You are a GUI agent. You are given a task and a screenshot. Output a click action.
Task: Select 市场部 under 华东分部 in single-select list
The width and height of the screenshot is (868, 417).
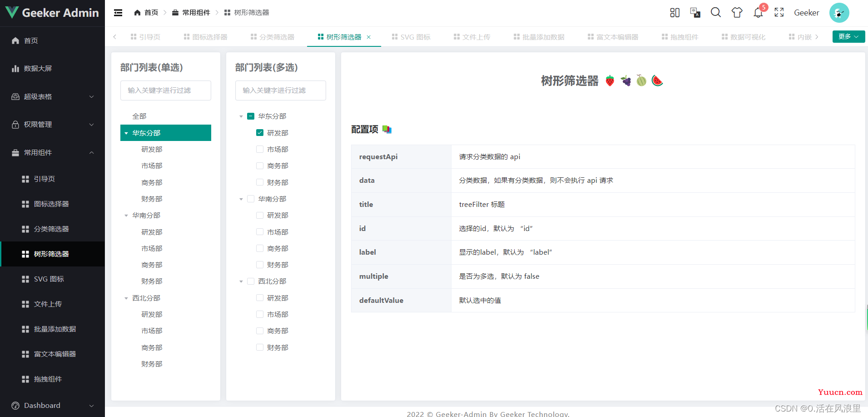tap(166, 166)
